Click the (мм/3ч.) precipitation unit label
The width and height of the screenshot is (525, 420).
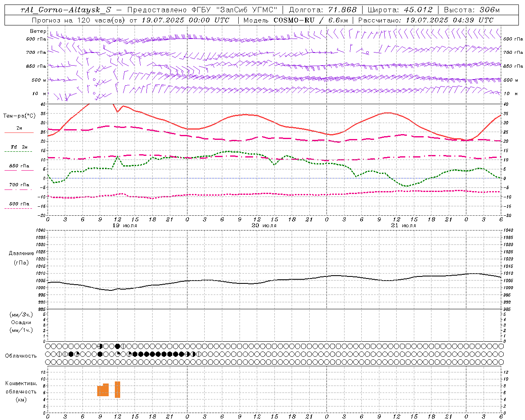[x=21, y=315]
